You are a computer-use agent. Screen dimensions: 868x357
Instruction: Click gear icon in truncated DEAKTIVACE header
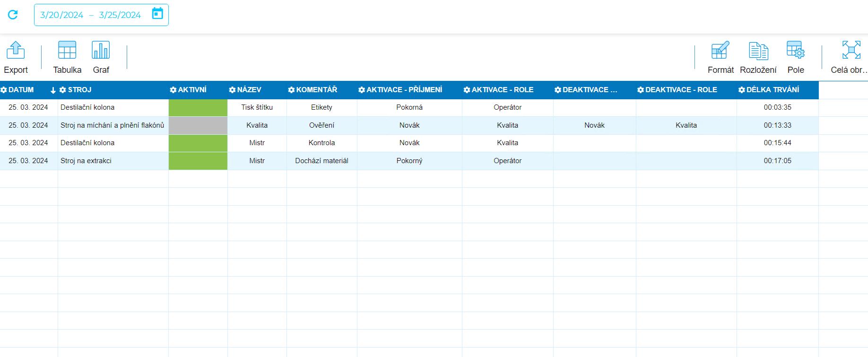point(558,90)
